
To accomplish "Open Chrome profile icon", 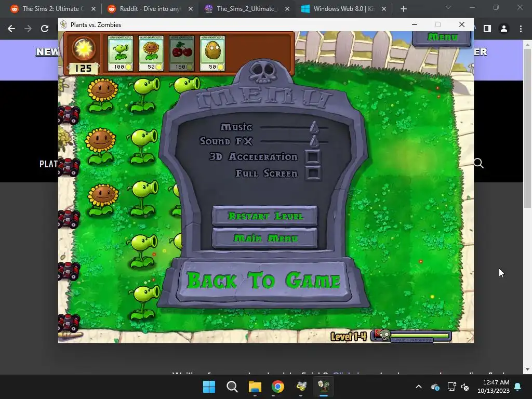I will point(504,29).
